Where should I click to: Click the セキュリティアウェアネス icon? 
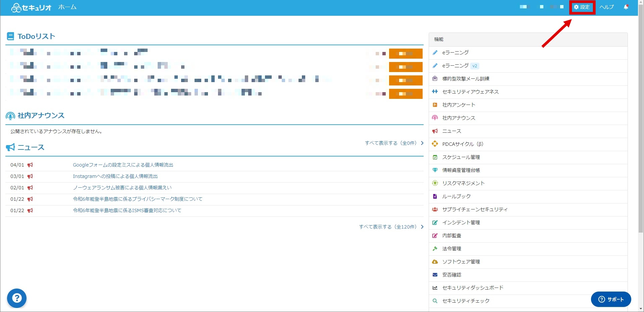(435, 92)
